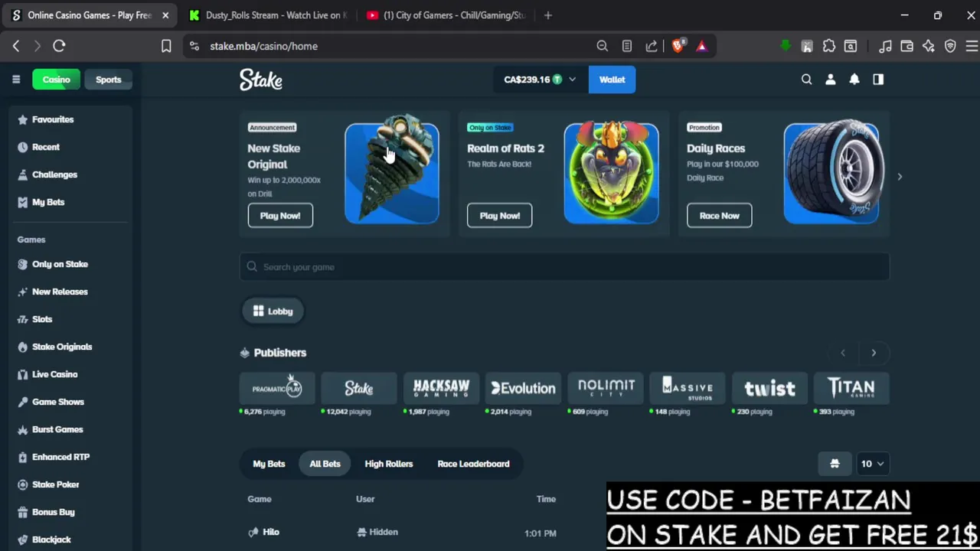The height and width of the screenshot is (551, 980).
Task: Click the Nolimit City publisher tile
Action: pyautogui.click(x=606, y=388)
